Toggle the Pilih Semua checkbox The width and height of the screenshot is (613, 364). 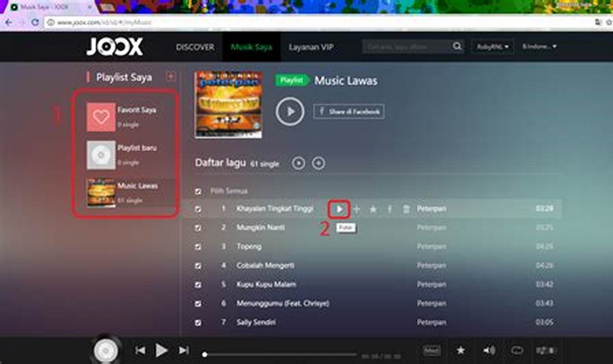click(x=198, y=191)
